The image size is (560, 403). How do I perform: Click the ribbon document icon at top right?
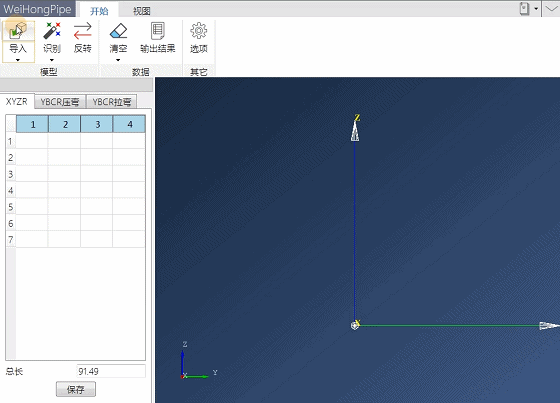point(524,9)
